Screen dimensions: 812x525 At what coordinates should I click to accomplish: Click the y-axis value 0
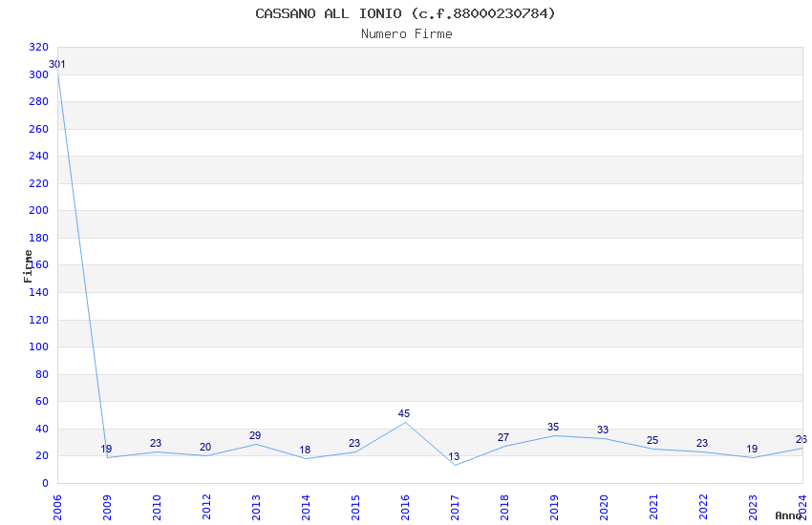[x=46, y=483]
